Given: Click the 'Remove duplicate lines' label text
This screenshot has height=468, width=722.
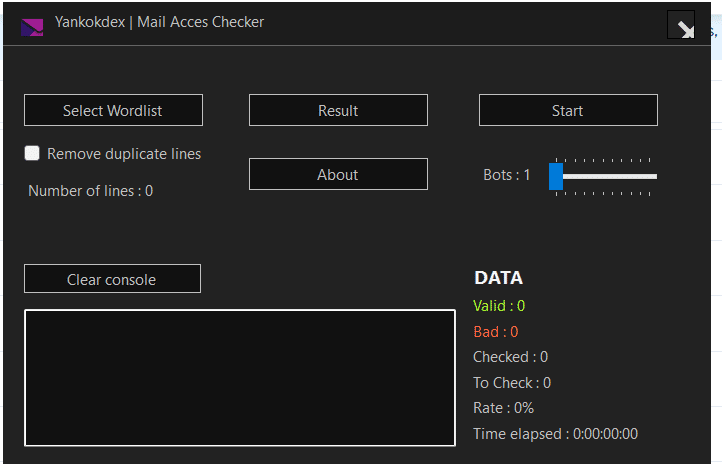Looking at the screenshot, I should (124, 154).
